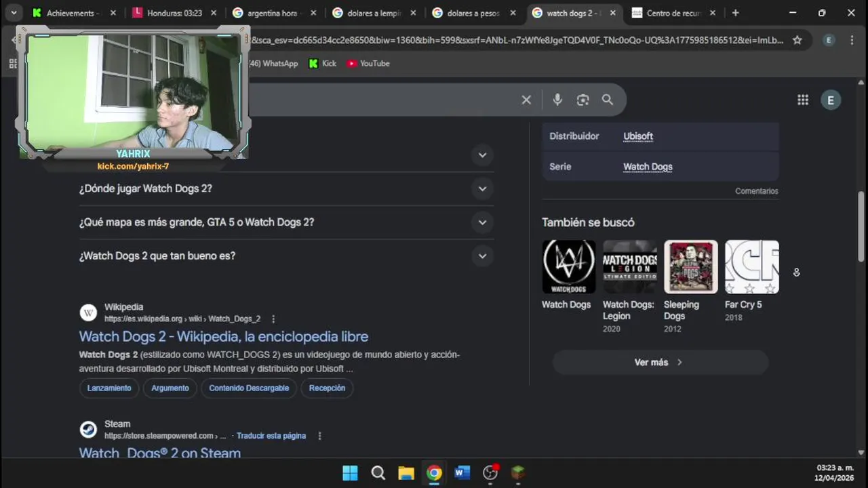Switch to the dolares a lempiras tab
Image resolution: width=868 pixels, height=488 pixels.
click(374, 13)
